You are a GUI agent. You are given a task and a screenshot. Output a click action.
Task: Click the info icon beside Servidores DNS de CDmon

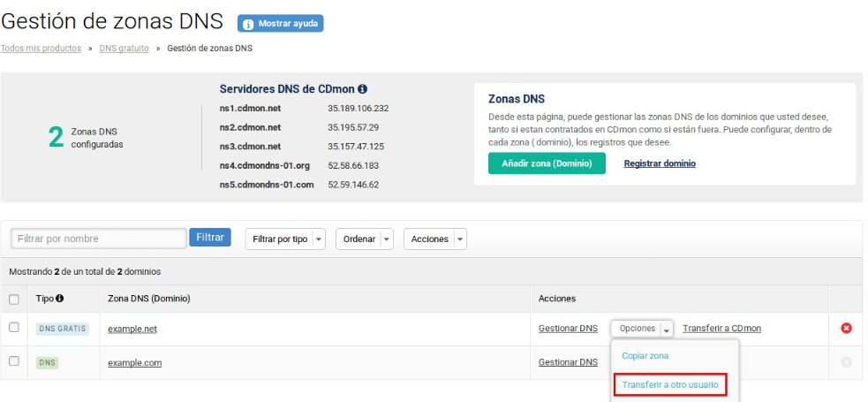coord(363,89)
